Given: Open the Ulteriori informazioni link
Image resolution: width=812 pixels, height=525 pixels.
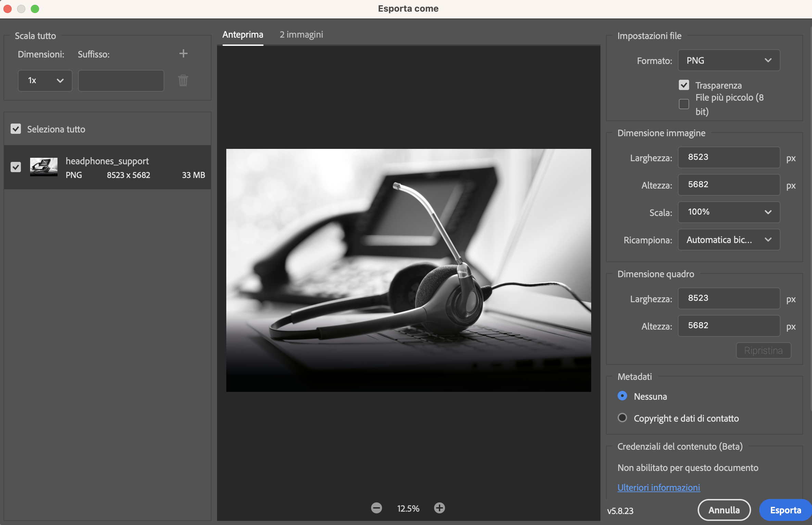Looking at the screenshot, I should coord(659,487).
